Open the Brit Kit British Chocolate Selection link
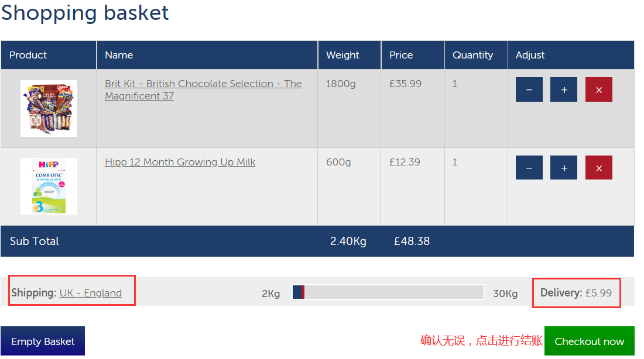This screenshot has width=644, height=359. [x=203, y=90]
